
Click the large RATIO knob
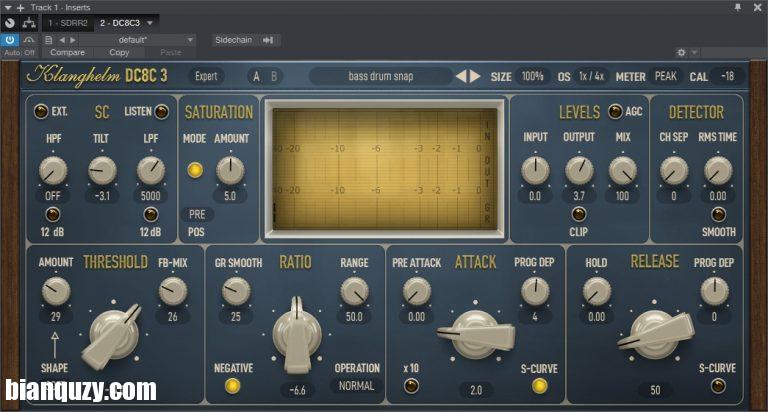(297, 335)
